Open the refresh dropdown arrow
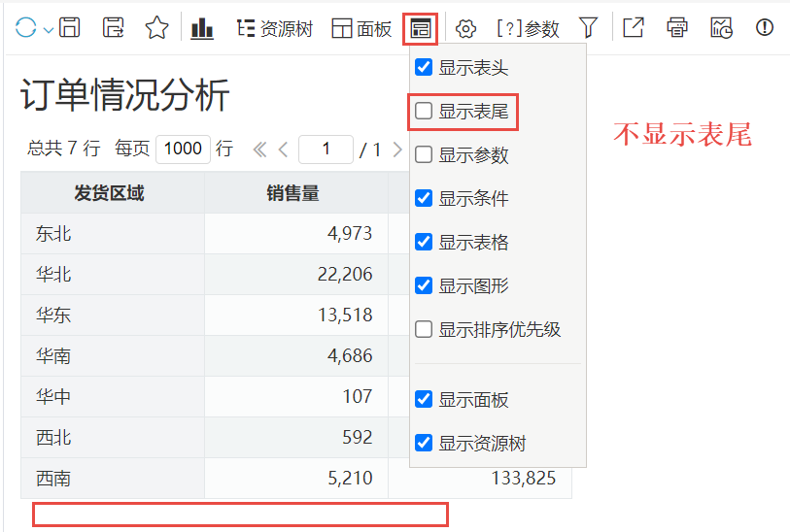This screenshot has width=790, height=532. pyautogui.click(x=49, y=30)
